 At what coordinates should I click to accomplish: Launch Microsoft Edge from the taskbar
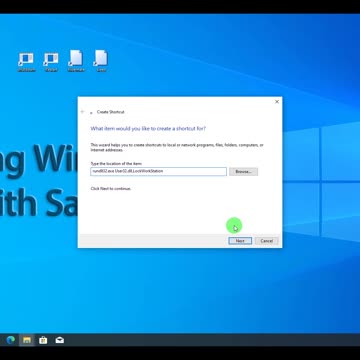click(11, 340)
